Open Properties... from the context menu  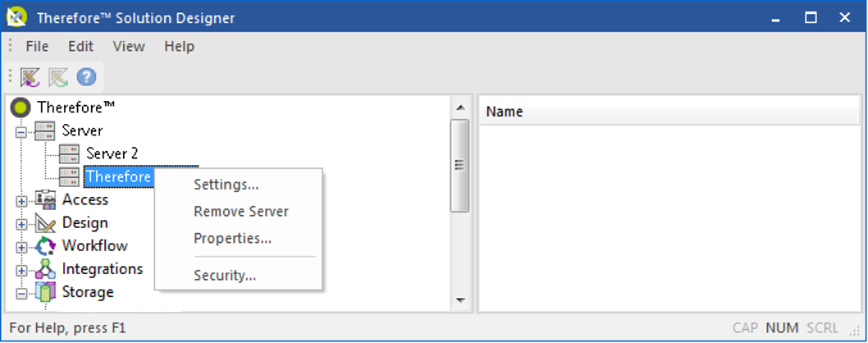pos(232,239)
